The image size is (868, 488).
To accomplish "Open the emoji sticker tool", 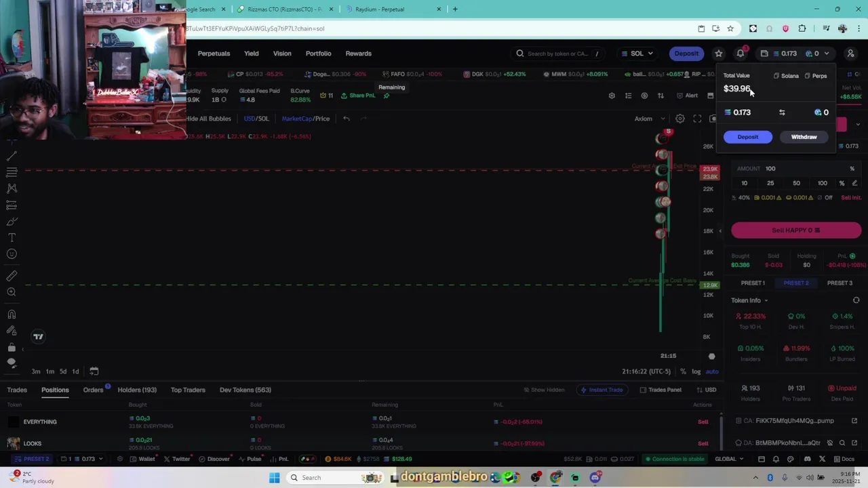I will (x=12, y=254).
